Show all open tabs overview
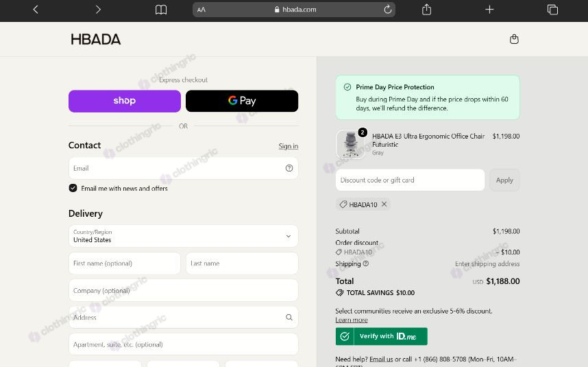588x367 pixels. click(552, 10)
